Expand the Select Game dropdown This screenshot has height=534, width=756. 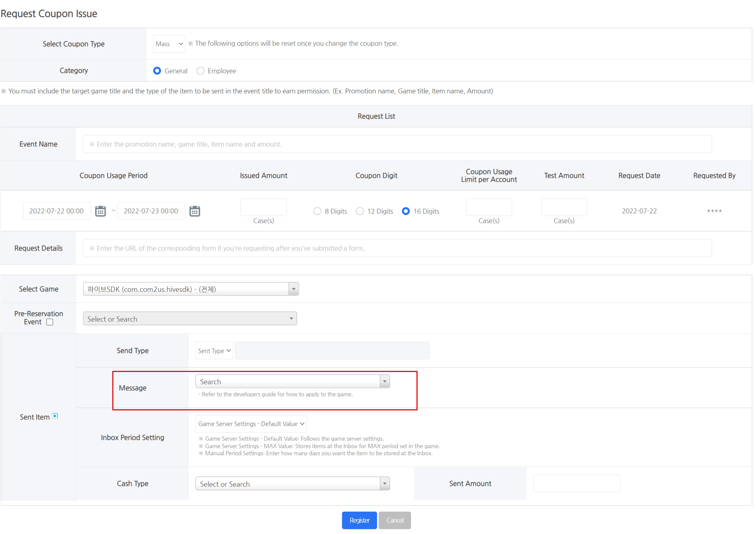tap(191, 289)
